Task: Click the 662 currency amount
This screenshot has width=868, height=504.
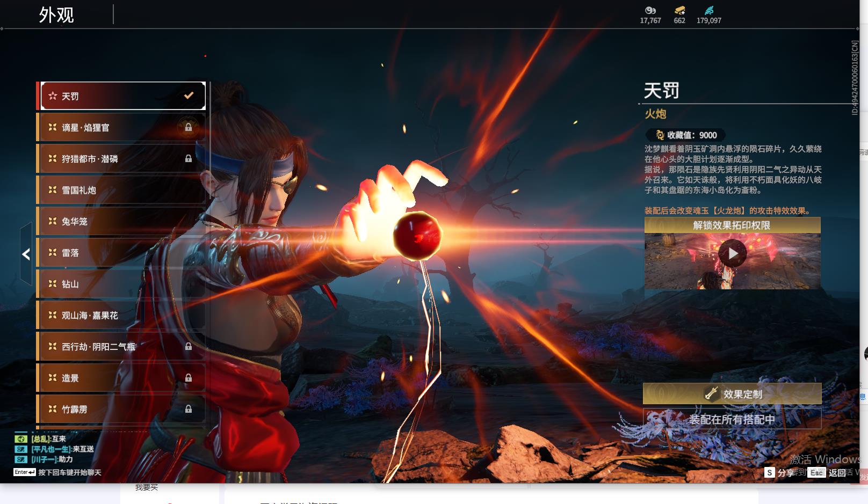Action: 679,20
